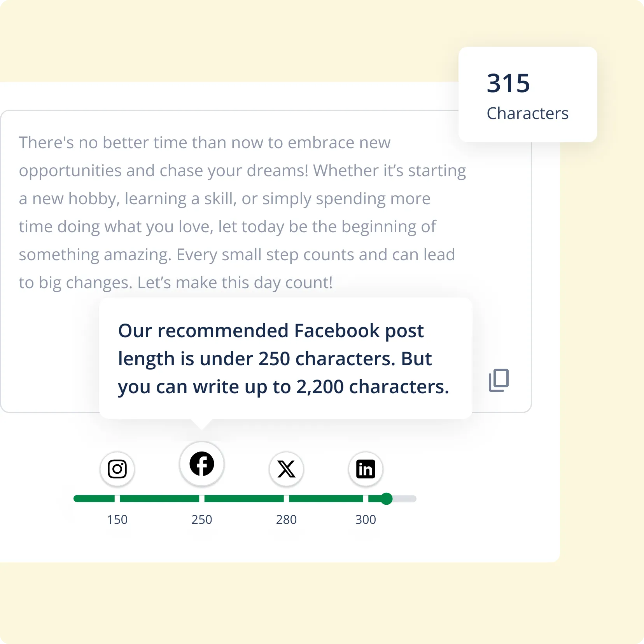Copy the post text using the copy icon
The image size is (644, 644).
pyautogui.click(x=499, y=379)
